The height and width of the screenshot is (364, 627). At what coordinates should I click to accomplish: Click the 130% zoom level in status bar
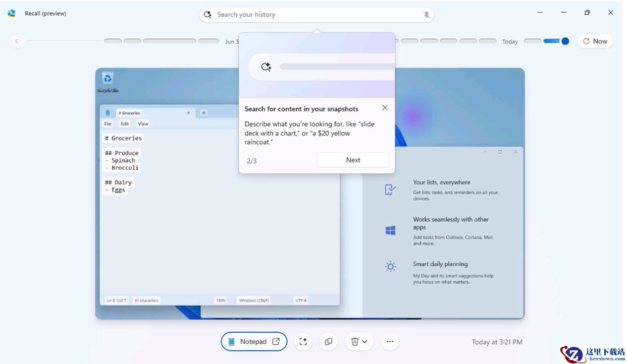coord(221,300)
